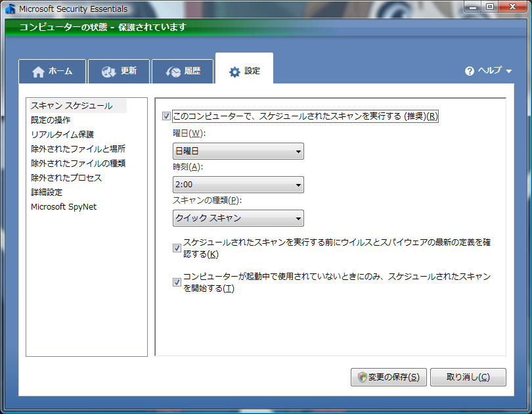The image size is (532, 414).
Task: Select the 設定 tab
Action: coord(244,68)
